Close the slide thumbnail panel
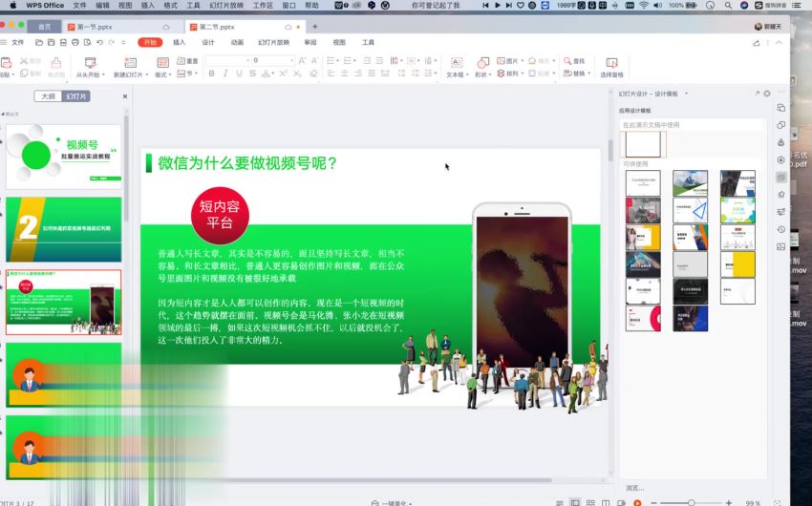Image resolution: width=812 pixels, height=506 pixels. 125,96
